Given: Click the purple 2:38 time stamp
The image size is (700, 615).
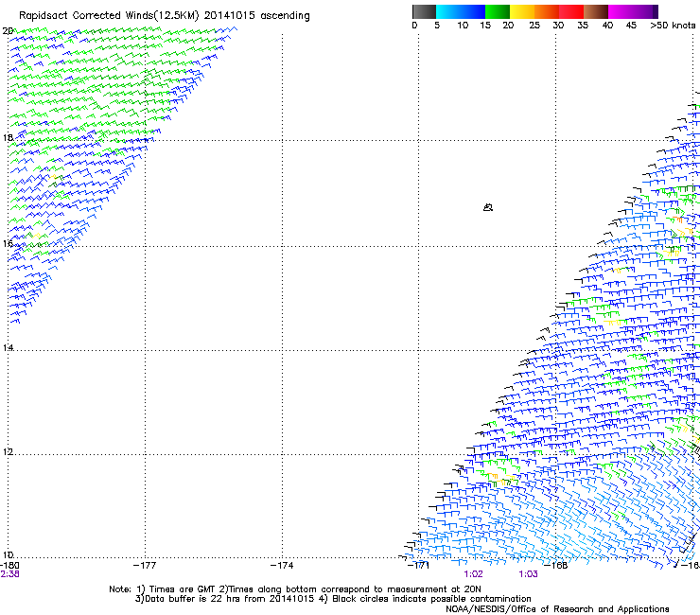Looking at the screenshot, I should [9, 574].
